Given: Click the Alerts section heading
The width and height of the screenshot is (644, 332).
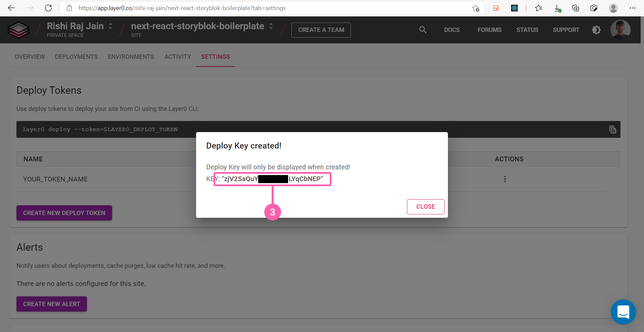Looking at the screenshot, I should [x=30, y=247].
